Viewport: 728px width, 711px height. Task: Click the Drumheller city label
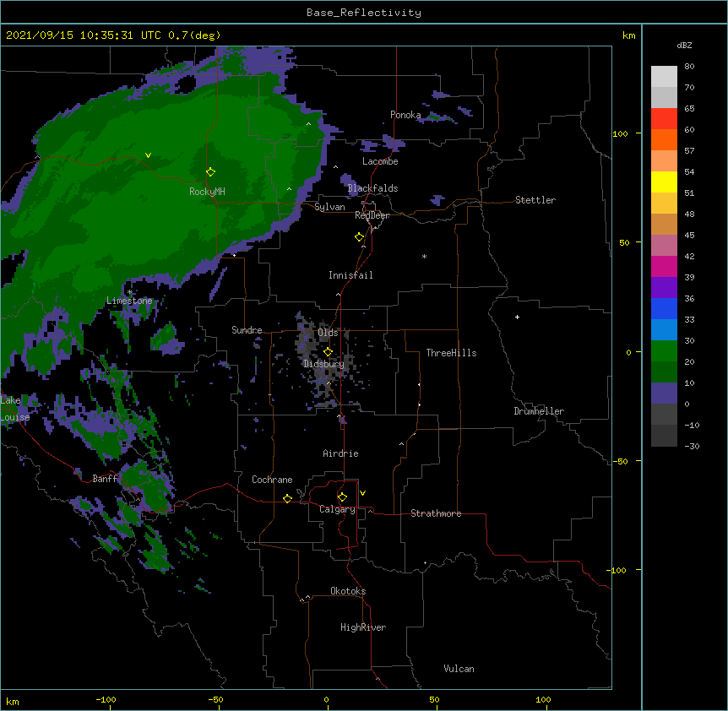pos(539,411)
